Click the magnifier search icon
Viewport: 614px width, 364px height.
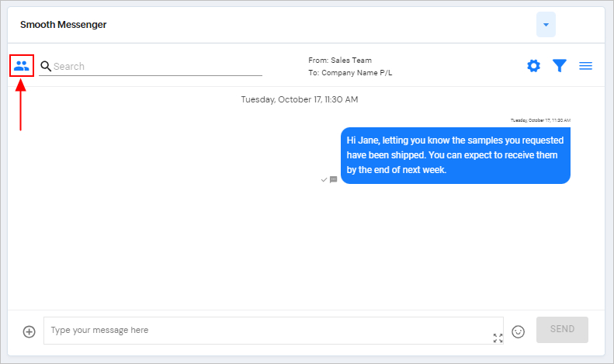tap(46, 66)
